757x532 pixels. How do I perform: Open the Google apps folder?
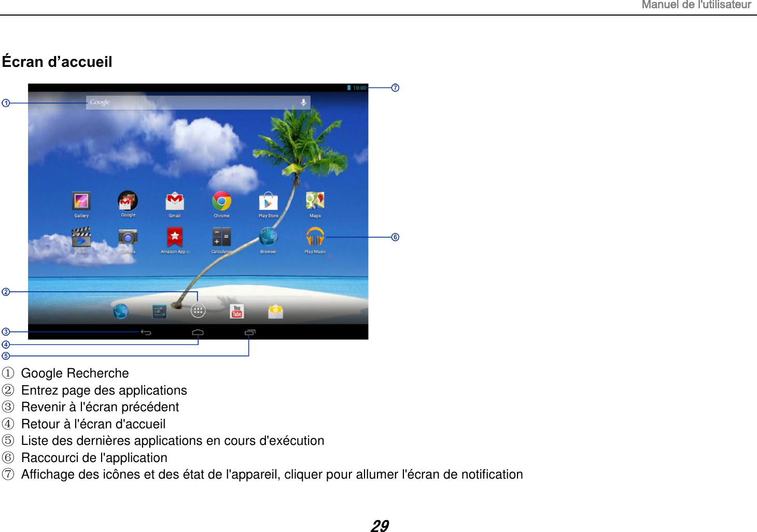coord(128,201)
